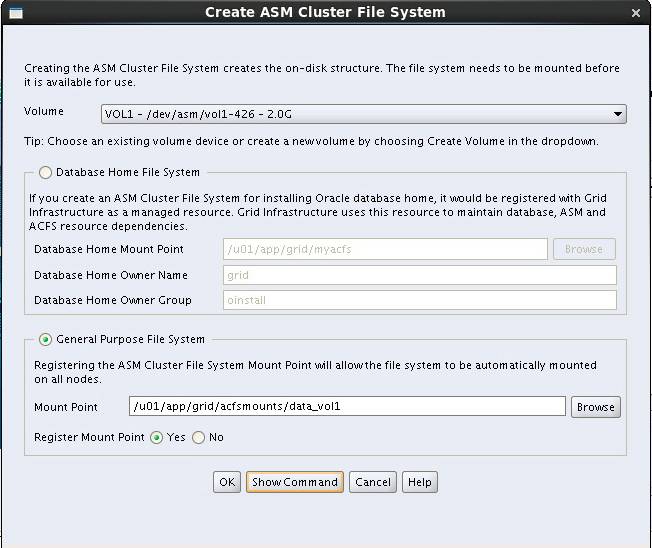Open the Volume dropdown list

(363, 114)
